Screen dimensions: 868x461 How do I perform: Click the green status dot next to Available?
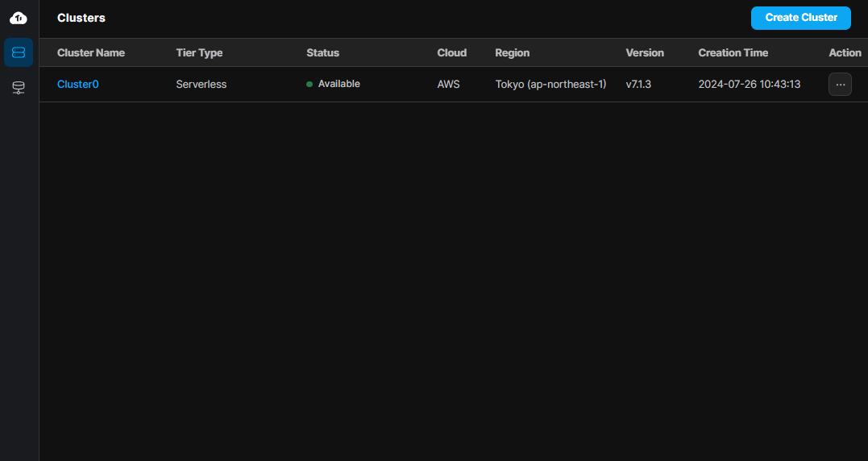click(x=309, y=84)
